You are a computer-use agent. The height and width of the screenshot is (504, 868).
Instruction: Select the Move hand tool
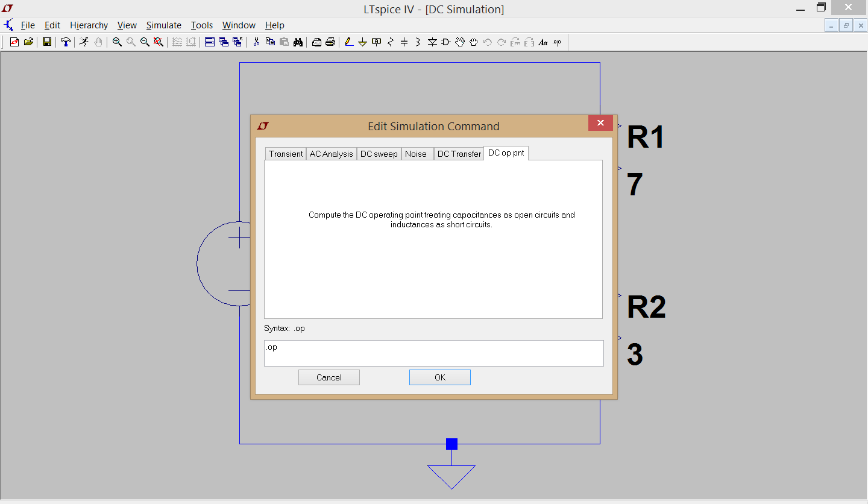tap(460, 42)
